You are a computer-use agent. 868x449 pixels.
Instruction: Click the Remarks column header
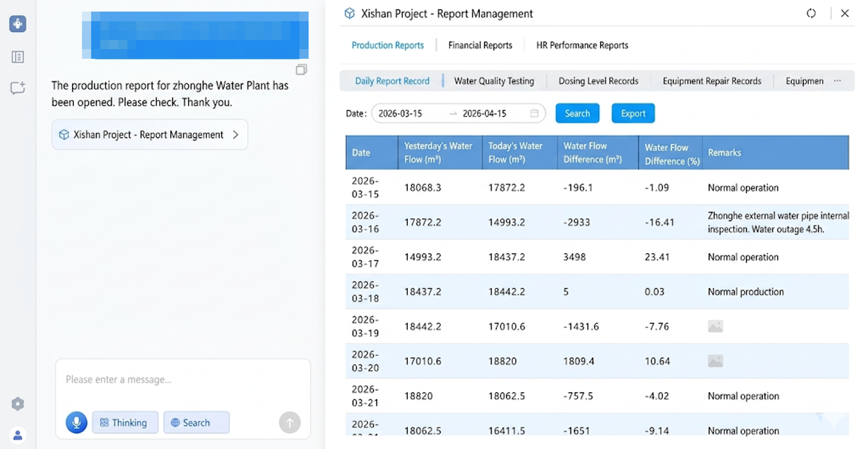(x=775, y=153)
